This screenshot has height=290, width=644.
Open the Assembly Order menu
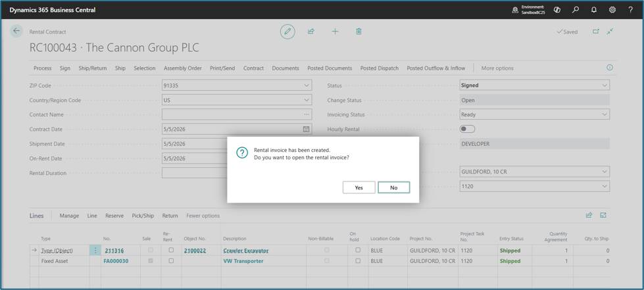pos(183,68)
